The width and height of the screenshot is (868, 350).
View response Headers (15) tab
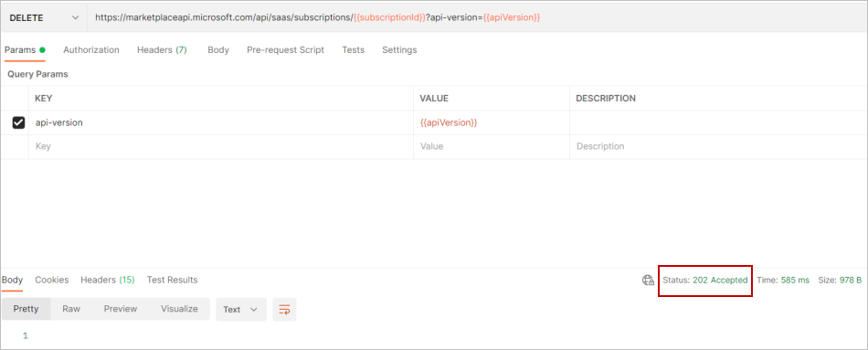pos(108,281)
